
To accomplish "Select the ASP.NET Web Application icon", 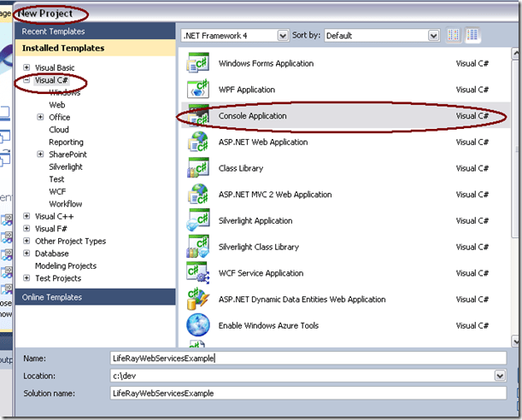I will pos(198,143).
